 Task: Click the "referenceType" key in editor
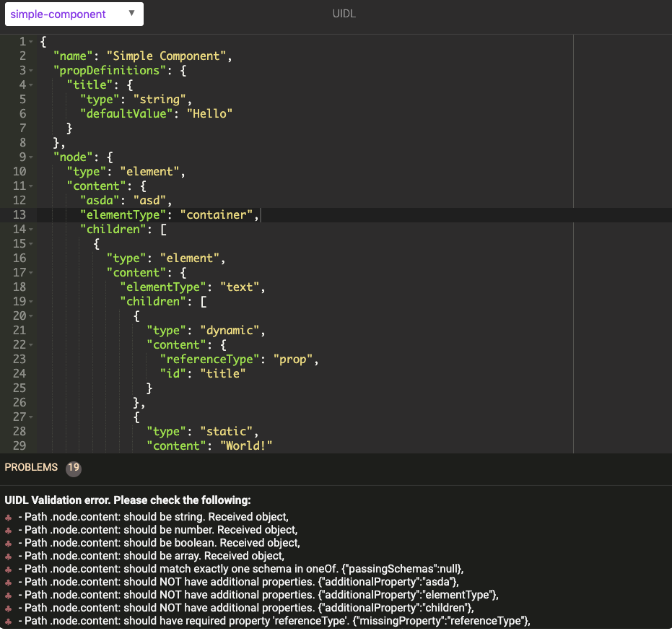point(209,360)
